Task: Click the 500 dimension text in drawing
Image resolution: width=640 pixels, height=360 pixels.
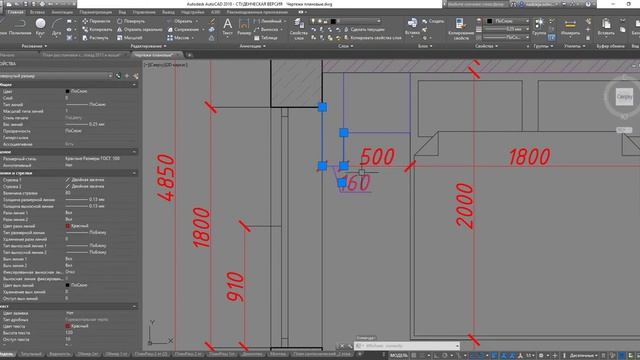Action: [x=377, y=157]
